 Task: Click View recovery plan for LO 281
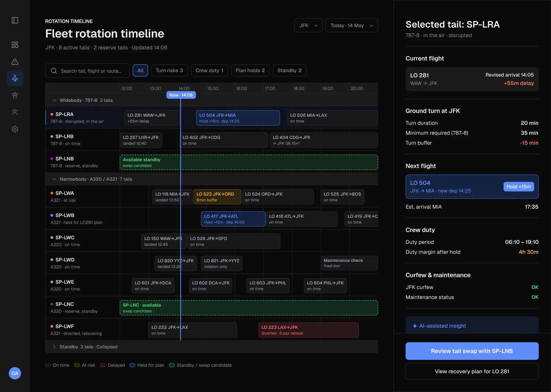472,371
